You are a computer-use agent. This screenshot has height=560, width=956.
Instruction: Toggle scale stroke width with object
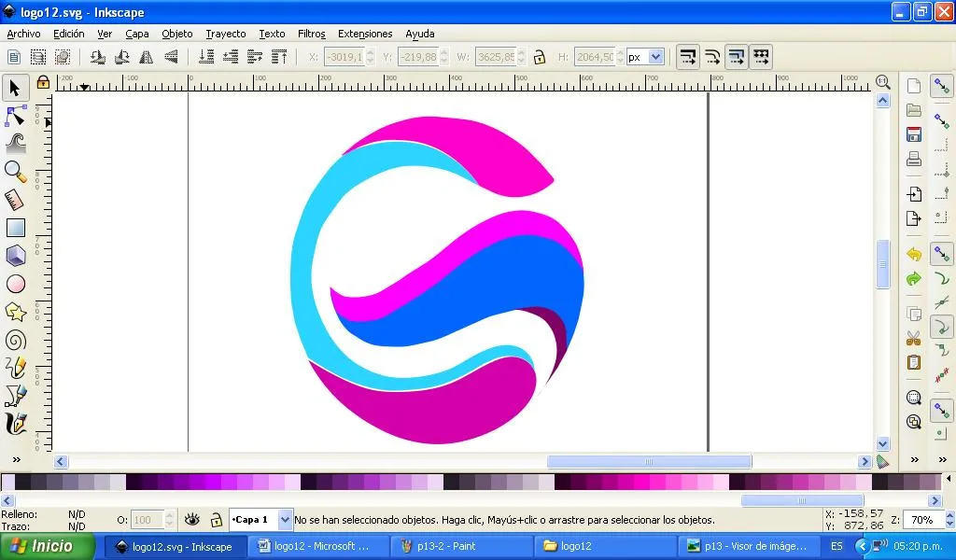click(x=688, y=57)
